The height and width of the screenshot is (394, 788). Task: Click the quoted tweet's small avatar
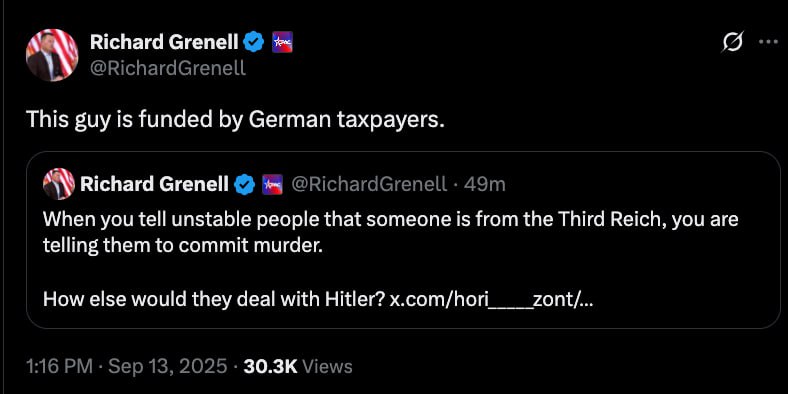tap(59, 184)
